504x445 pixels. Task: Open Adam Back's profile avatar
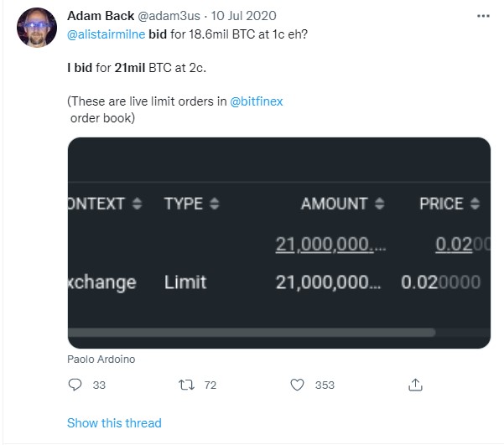(37, 28)
